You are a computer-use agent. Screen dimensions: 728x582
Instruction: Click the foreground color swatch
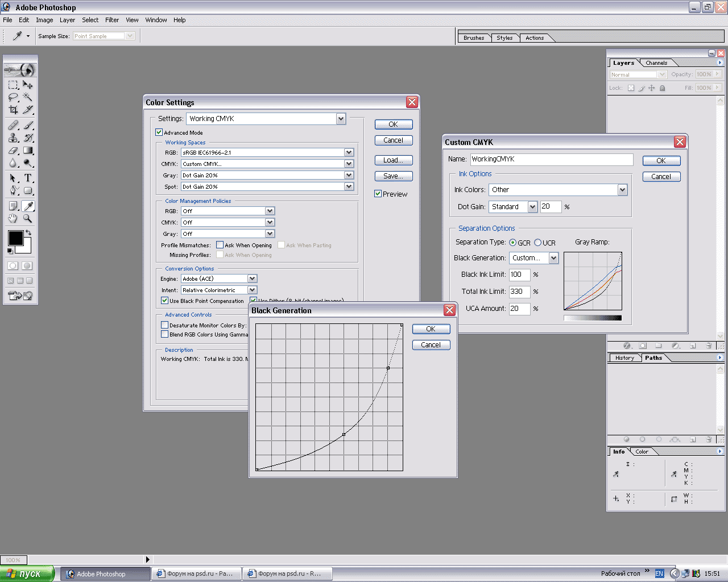tap(15, 238)
